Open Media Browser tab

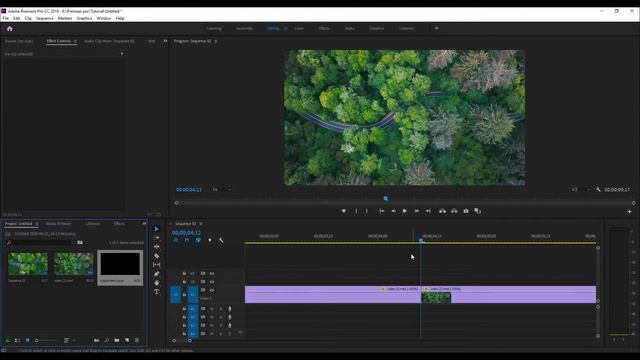tap(58, 224)
